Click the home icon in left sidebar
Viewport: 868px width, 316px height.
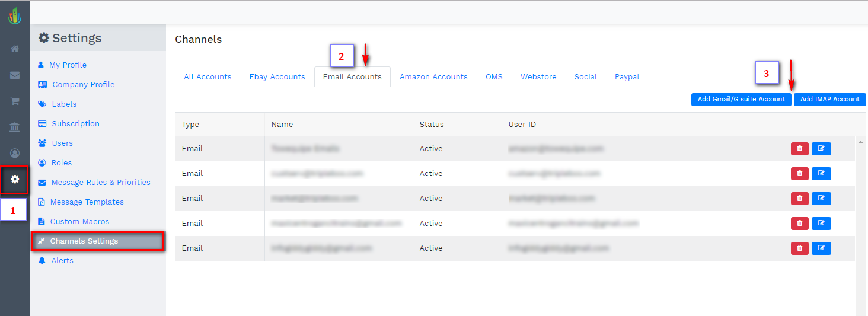pos(15,49)
